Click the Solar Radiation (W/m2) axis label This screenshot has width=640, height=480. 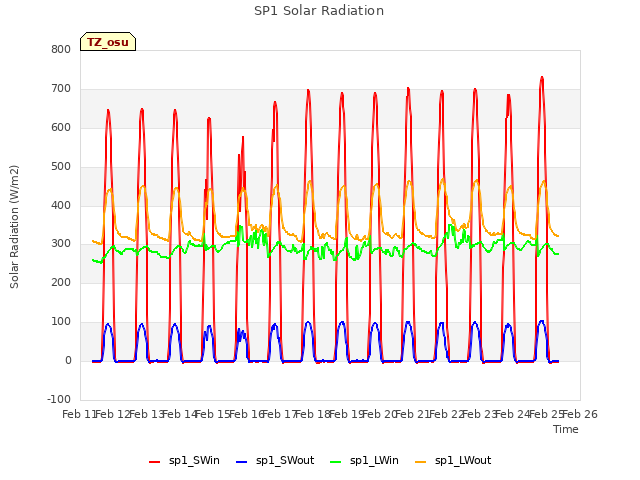click(x=14, y=227)
